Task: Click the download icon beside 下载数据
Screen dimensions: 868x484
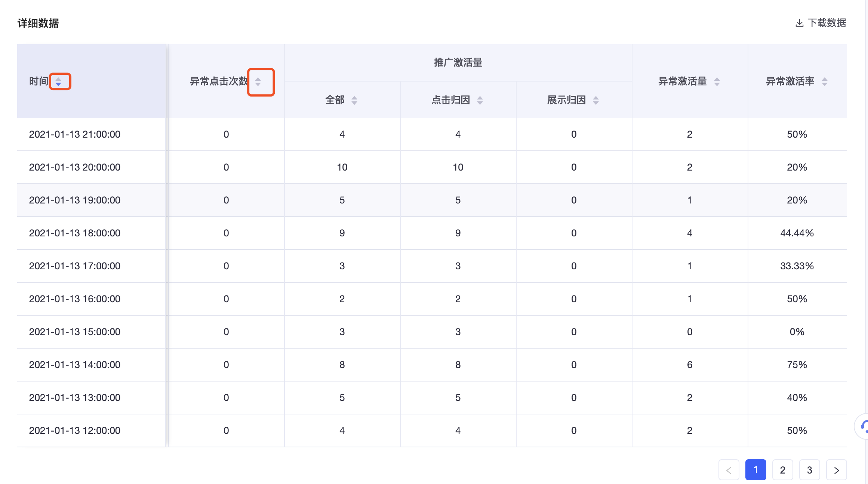Action: pyautogui.click(x=799, y=23)
